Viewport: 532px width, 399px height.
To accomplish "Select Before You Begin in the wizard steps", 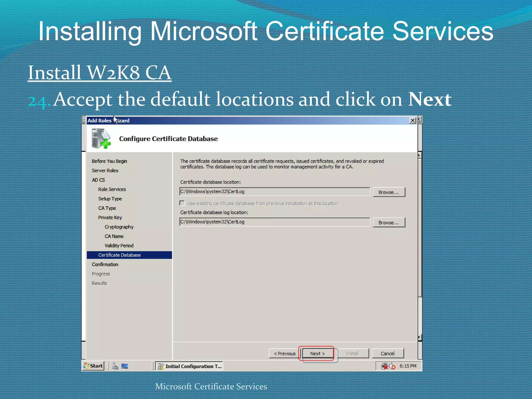I will [109, 161].
